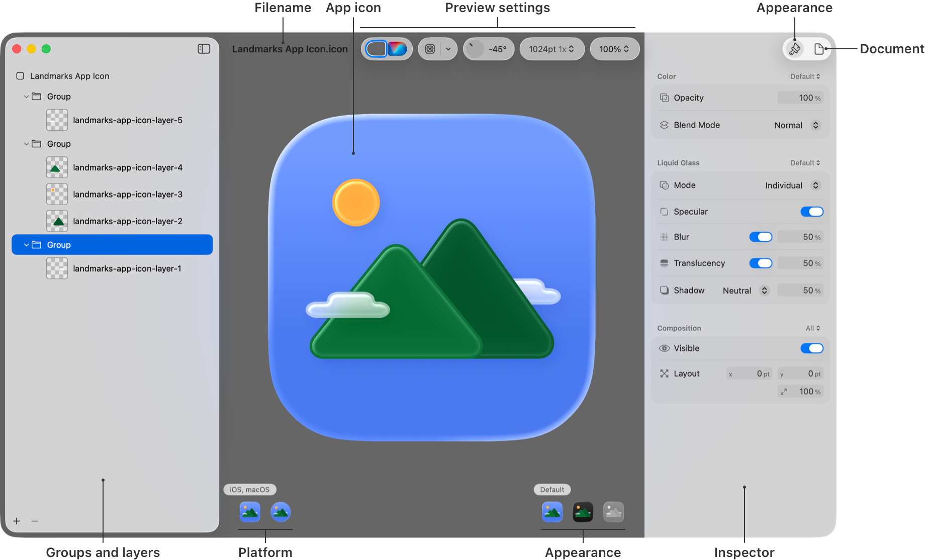The image size is (925, 560).
Task: Open the Blend Mode Normal dropdown
Action: click(x=797, y=125)
